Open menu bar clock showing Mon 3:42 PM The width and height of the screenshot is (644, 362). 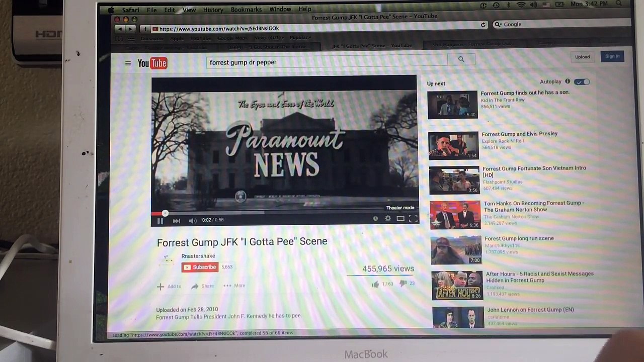589,4
